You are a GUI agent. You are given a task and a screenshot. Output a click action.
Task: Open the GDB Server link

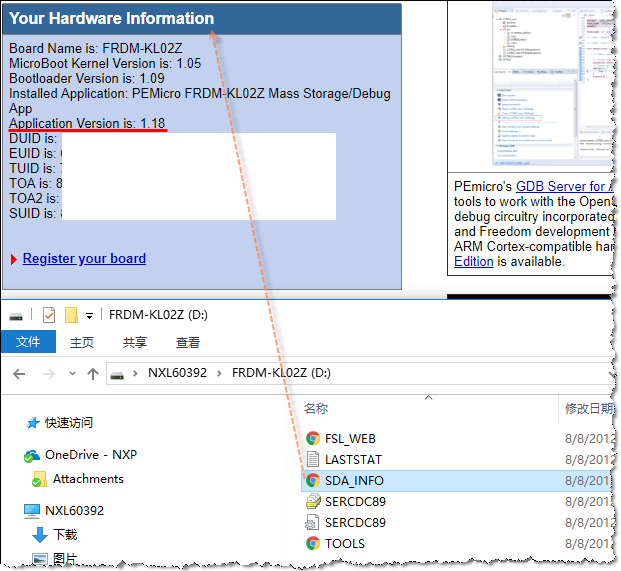pyautogui.click(x=564, y=186)
